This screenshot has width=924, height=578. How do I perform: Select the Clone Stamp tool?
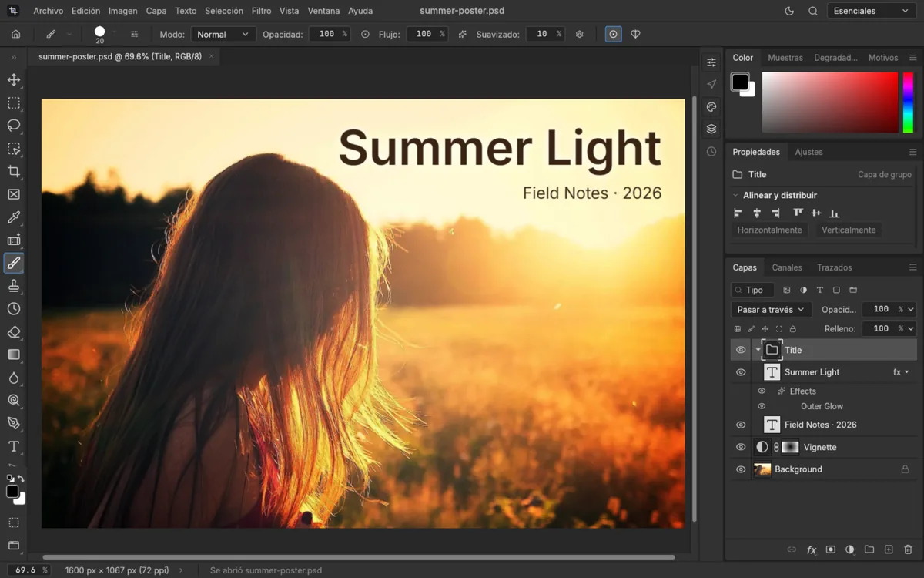tap(14, 286)
